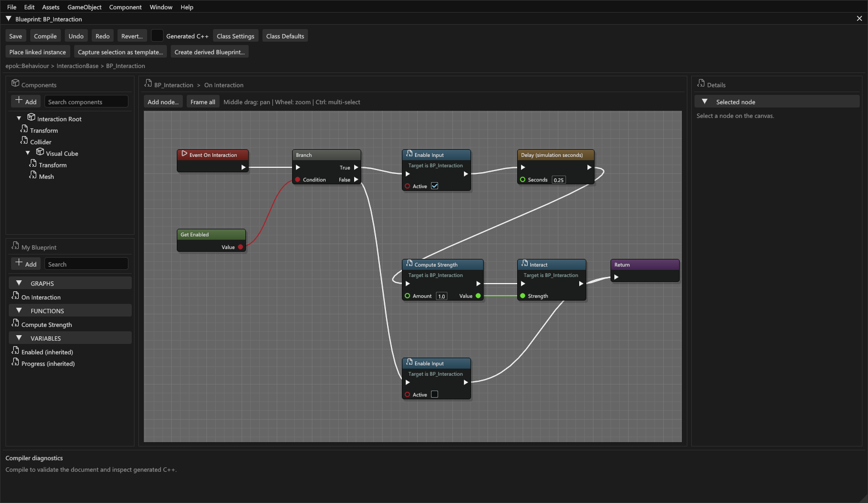Viewport: 868px width, 503px height.
Task: Click the Enabled (inherited) variable icon
Action: pyautogui.click(x=15, y=351)
